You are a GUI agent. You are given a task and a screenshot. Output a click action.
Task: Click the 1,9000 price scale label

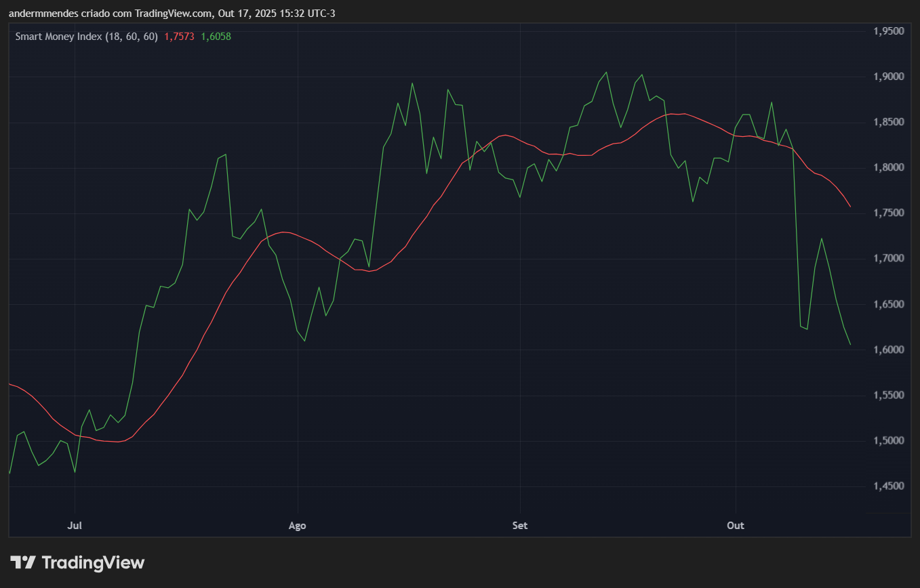point(888,77)
